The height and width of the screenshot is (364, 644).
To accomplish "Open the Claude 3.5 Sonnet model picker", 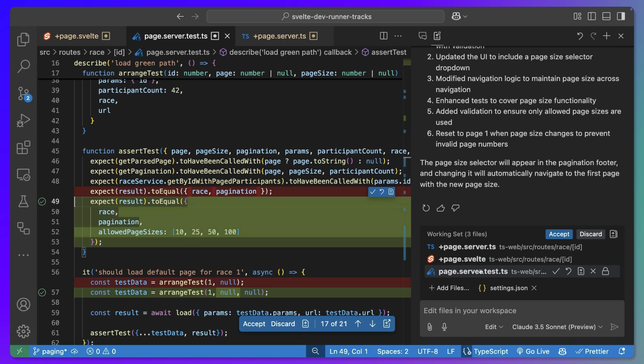I will (556, 327).
